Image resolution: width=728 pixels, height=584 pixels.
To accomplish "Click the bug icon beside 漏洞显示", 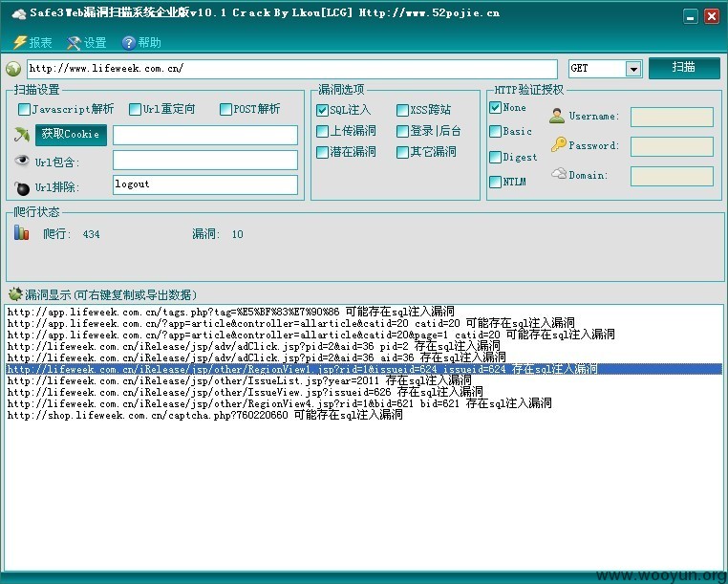I will coord(15,293).
